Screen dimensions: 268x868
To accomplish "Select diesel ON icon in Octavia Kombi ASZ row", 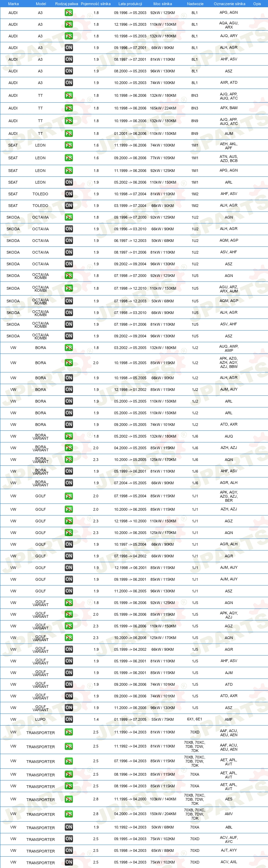I will 69,336.
